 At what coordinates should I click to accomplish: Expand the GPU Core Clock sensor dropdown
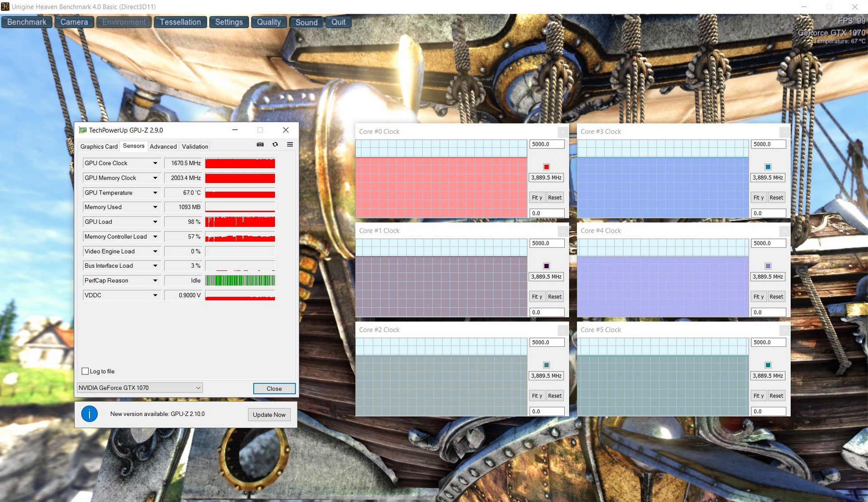155,163
